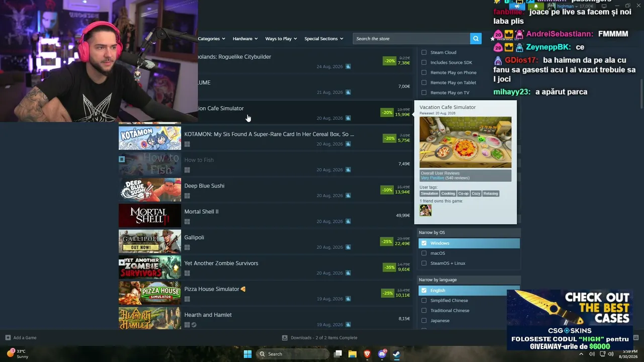Uncheck the English language filter

[x=424, y=291]
